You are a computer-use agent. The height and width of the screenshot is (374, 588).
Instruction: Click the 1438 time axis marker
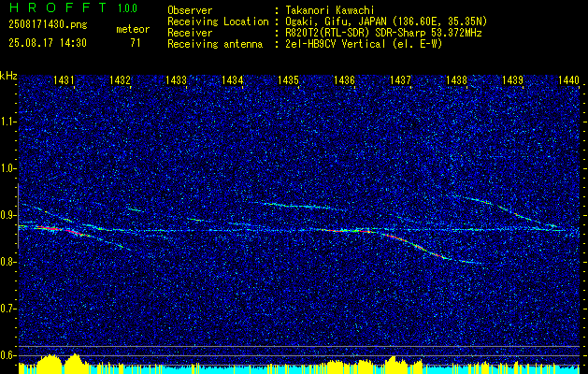[456, 79]
